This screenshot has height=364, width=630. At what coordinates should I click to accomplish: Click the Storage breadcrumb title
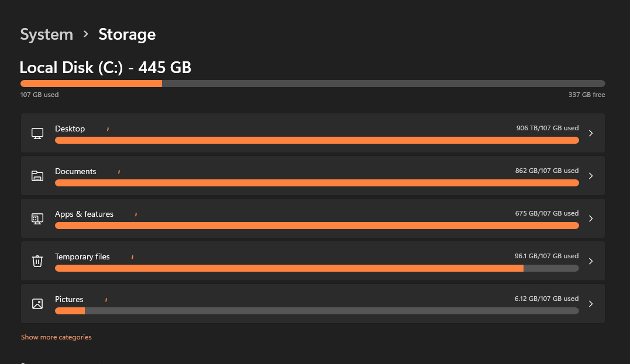[x=127, y=34]
